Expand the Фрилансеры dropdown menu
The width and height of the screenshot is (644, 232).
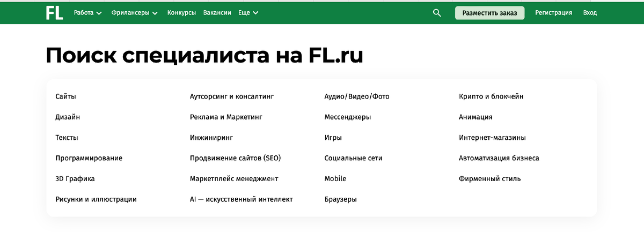[135, 13]
